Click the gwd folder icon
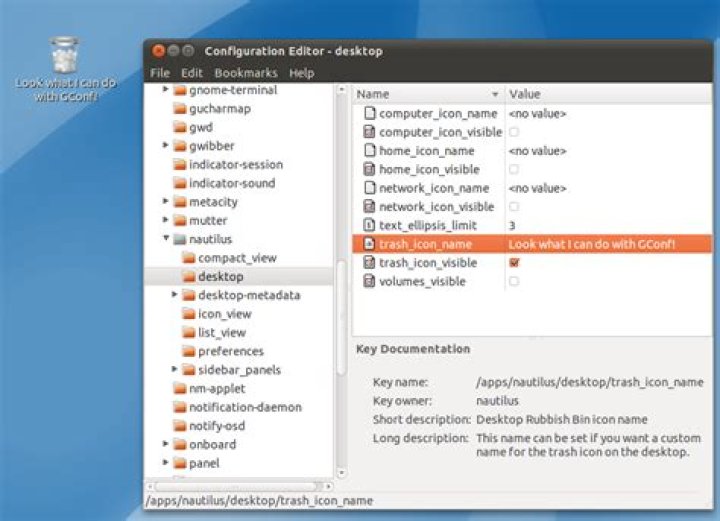Viewport: 720px width, 521px height. [180, 127]
